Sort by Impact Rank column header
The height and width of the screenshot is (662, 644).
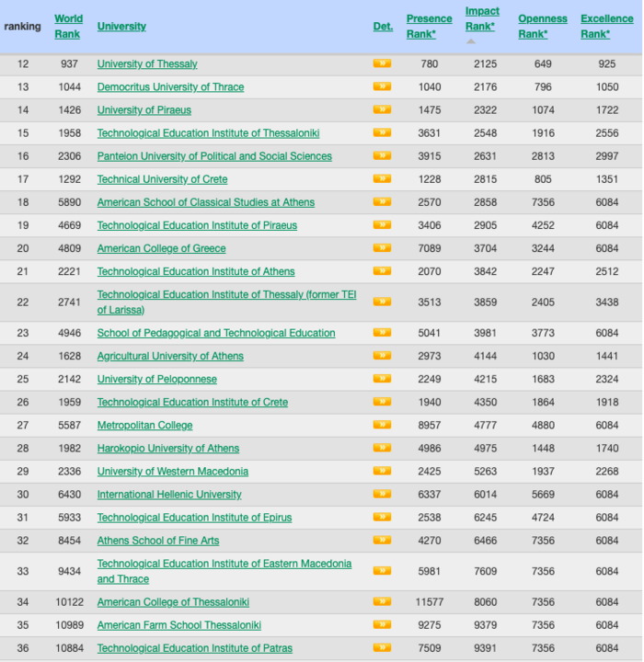click(482, 18)
